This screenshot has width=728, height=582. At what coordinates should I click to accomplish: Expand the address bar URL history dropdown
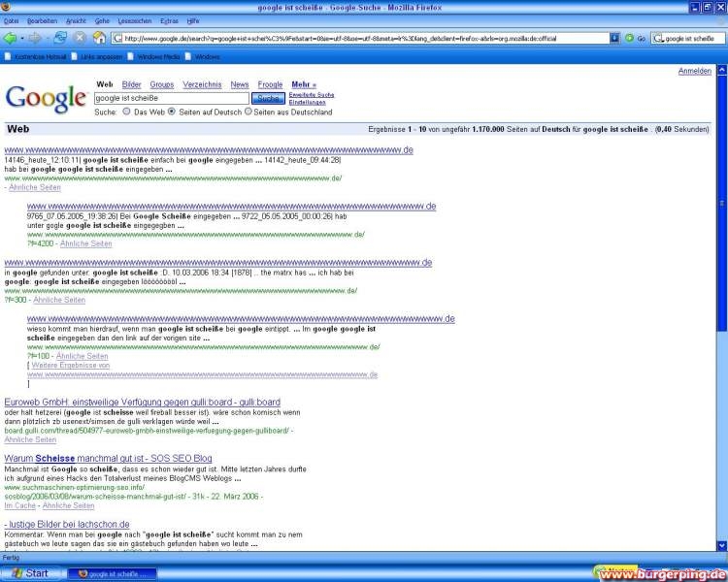pyautogui.click(x=613, y=38)
